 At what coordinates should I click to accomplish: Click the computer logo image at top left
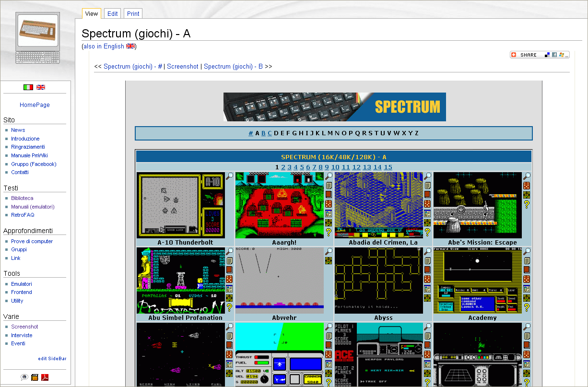click(x=37, y=38)
